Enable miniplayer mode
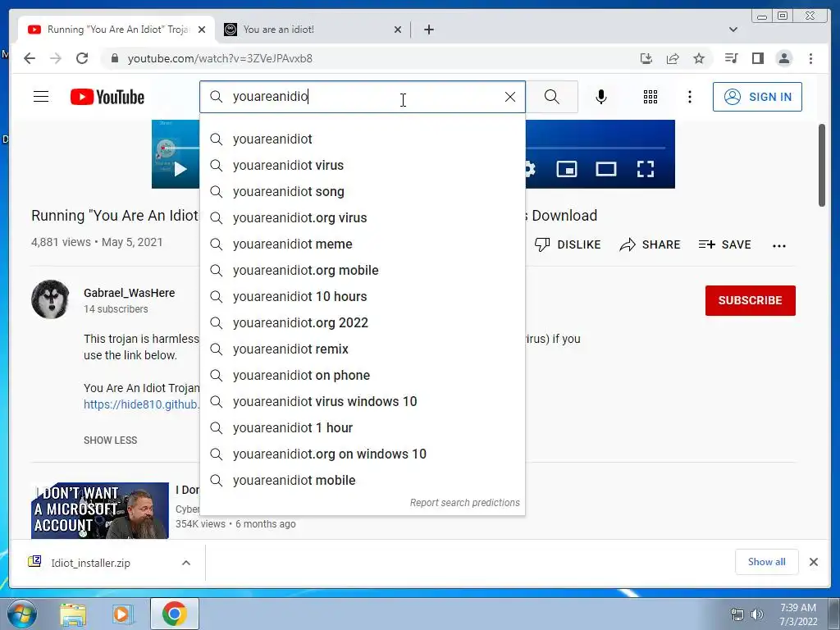Viewport: 840px width, 630px height. pos(567,169)
